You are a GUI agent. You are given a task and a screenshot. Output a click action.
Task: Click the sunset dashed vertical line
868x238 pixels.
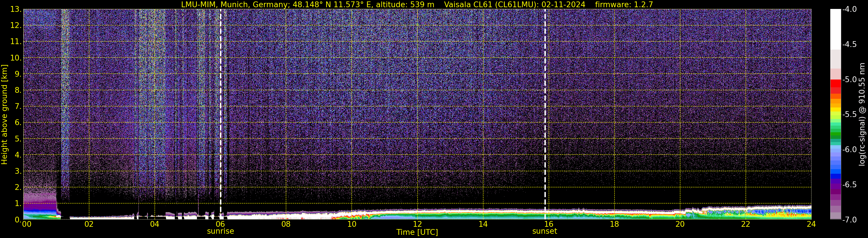(545, 114)
